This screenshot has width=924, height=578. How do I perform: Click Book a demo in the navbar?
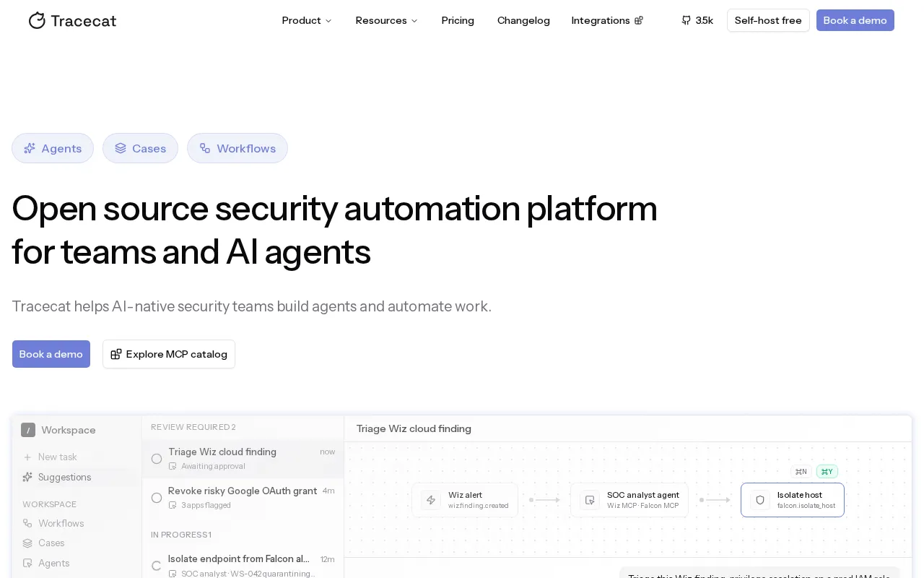coord(855,20)
